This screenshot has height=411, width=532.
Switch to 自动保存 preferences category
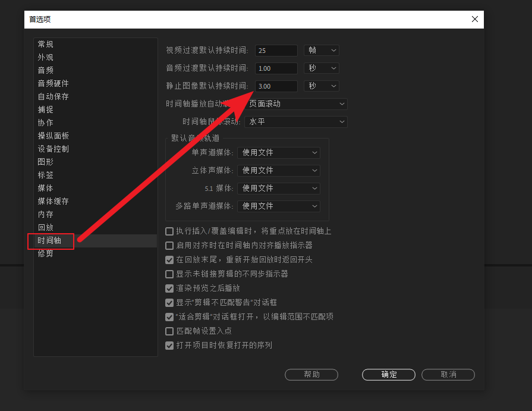[53, 96]
